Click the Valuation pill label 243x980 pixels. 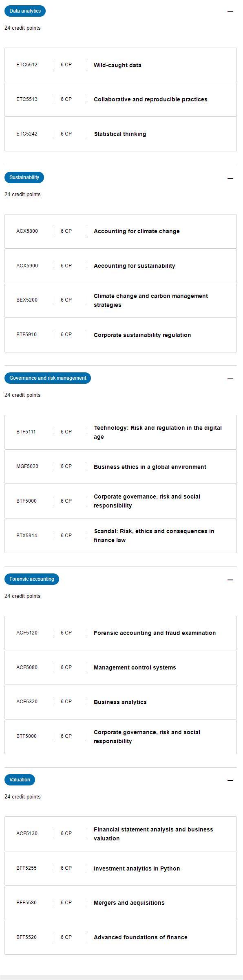[20, 780]
